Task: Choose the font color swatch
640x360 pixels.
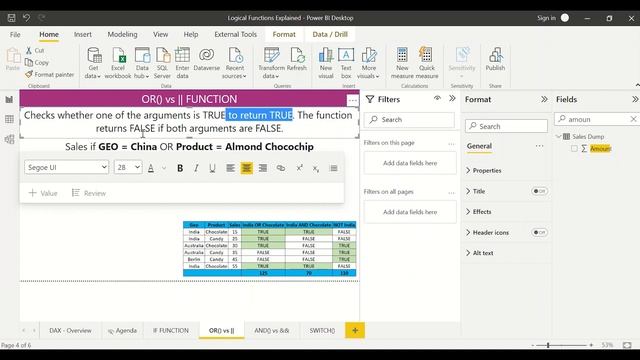Action: point(151,168)
